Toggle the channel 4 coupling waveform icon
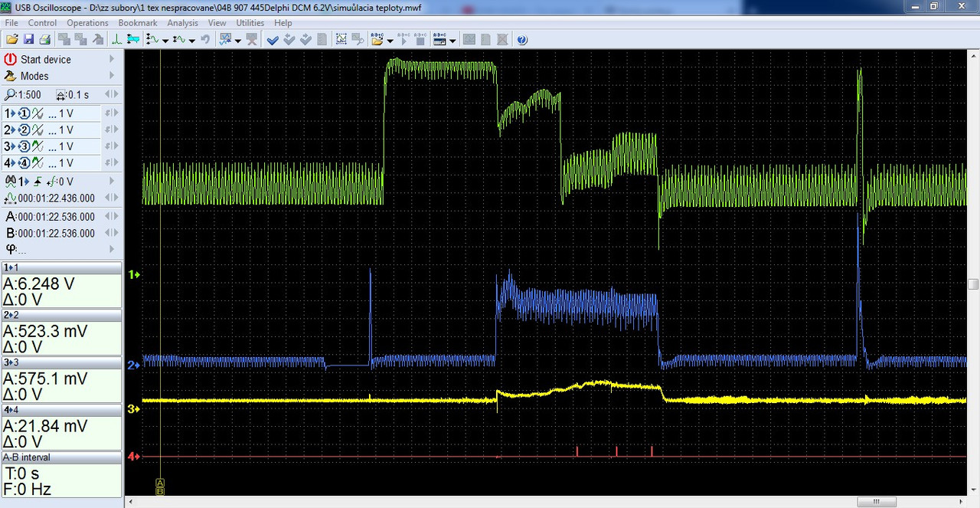 38,163
